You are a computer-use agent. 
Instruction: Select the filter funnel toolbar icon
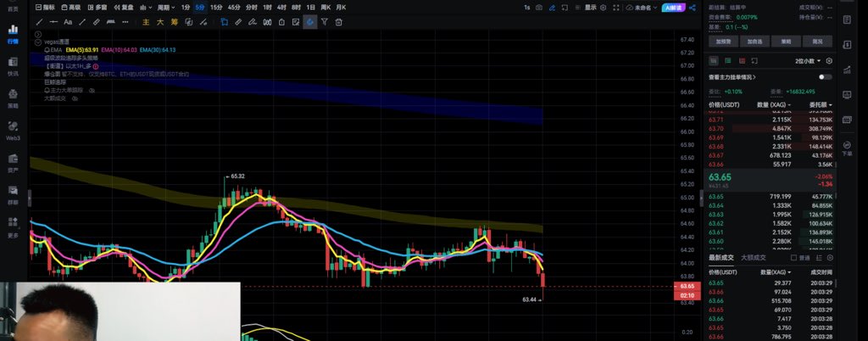(325, 22)
